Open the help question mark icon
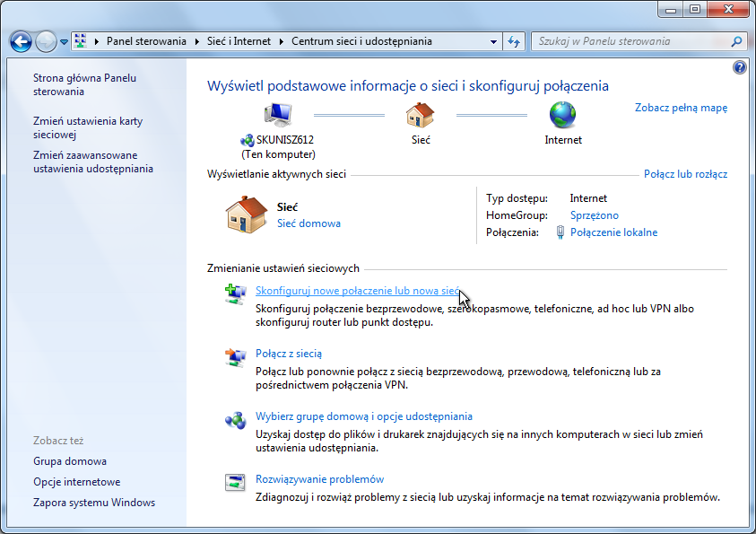The height and width of the screenshot is (534, 756). [739, 67]
